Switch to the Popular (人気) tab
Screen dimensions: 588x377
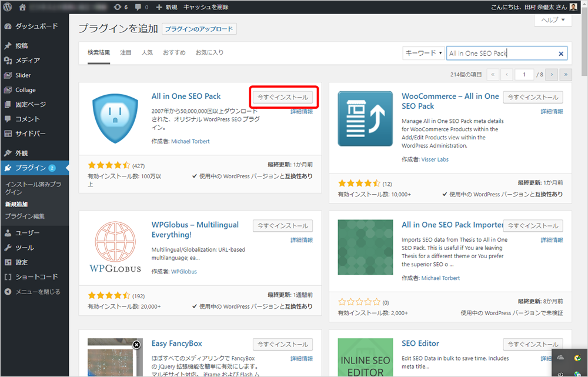147,52
